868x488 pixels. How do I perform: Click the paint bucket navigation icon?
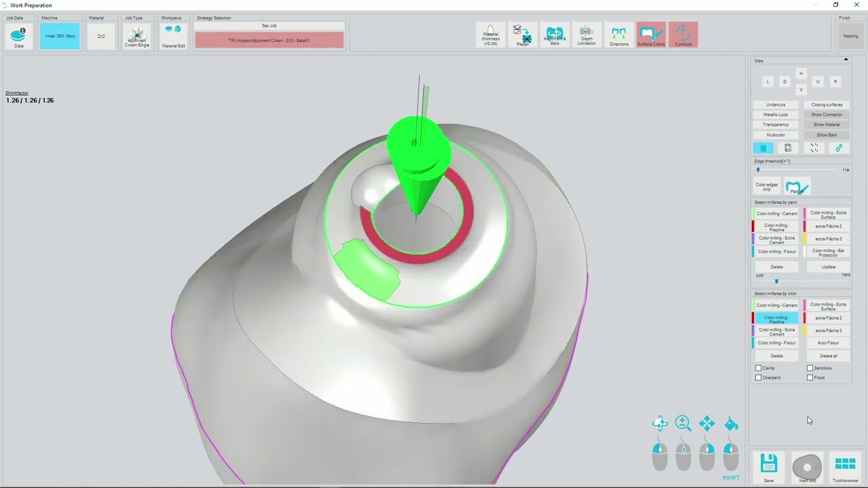pos(731,424)
